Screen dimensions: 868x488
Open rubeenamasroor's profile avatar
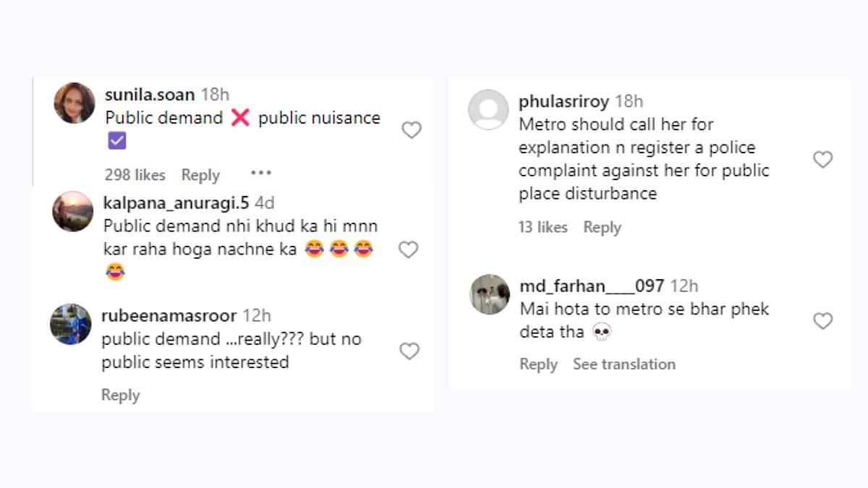coord(70,324)
